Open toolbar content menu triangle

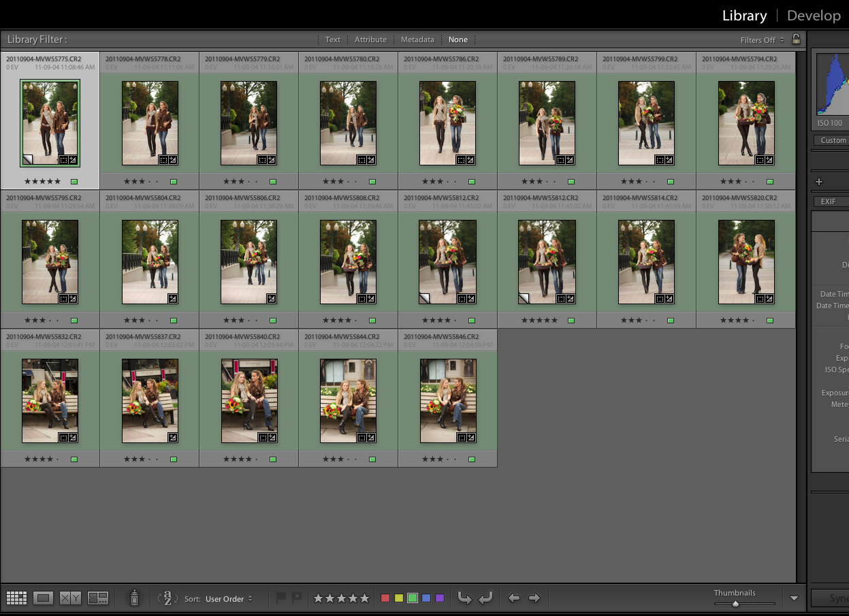point(794,598)
